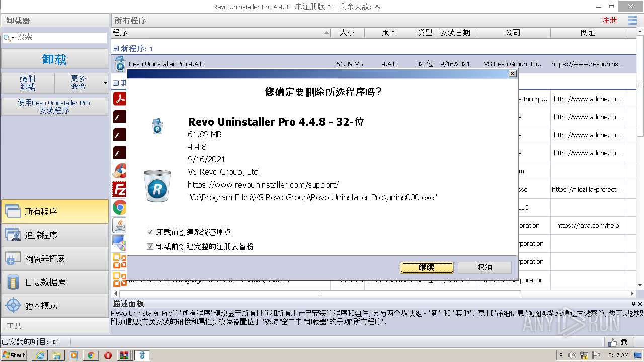644x362 pixels.
Task: Click the 已安装的项目: 33 status text
Action: pos(29,342)
